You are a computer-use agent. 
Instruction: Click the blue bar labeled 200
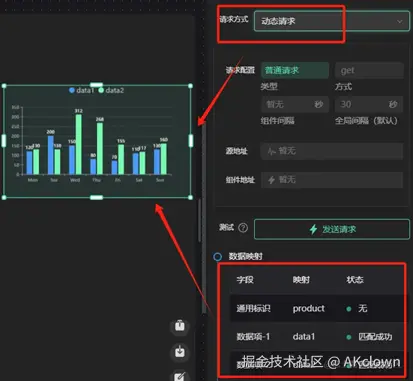(51, 155)
